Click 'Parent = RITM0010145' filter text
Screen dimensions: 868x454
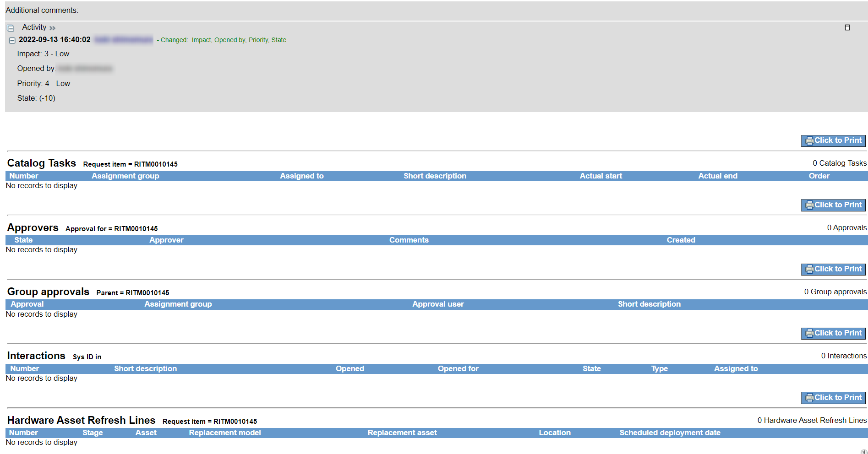(x=133, y=293)
